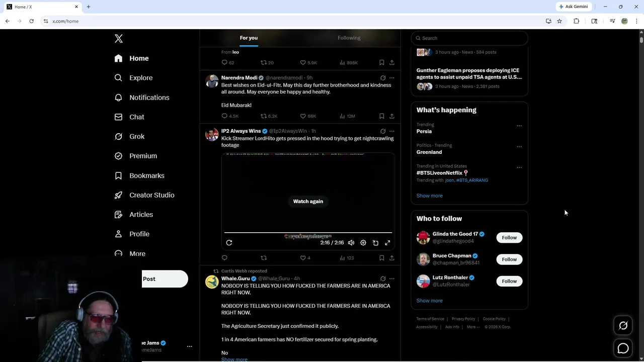Viewport: 644px width, 362px height.
Task: Share IP2 Always Wins post
Action: tap(392, 258)
